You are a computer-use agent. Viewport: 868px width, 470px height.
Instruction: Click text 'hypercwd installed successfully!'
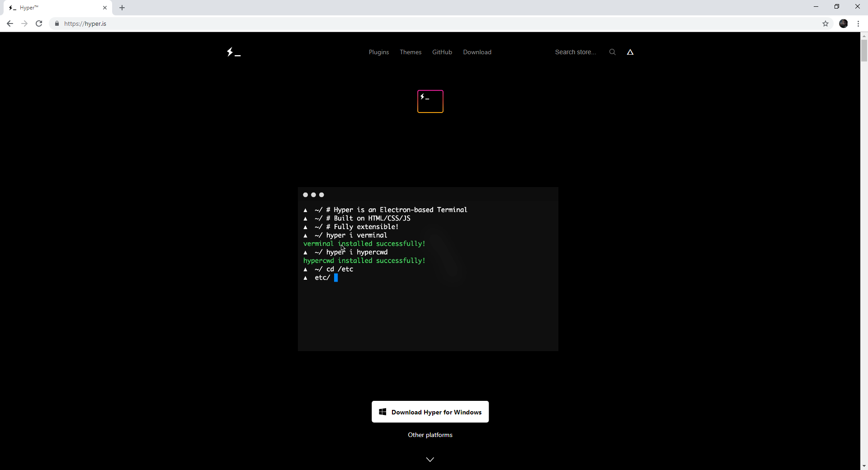click(x=364, y=261)
